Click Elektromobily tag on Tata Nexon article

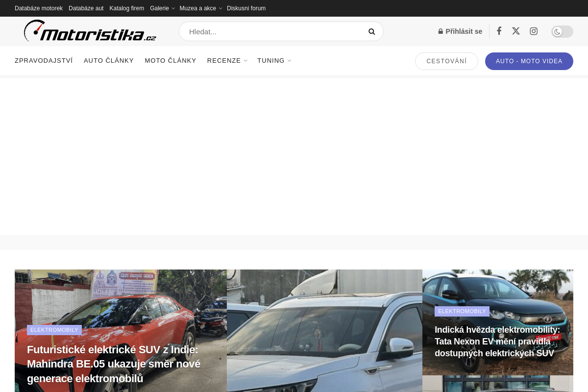point(462,311)
